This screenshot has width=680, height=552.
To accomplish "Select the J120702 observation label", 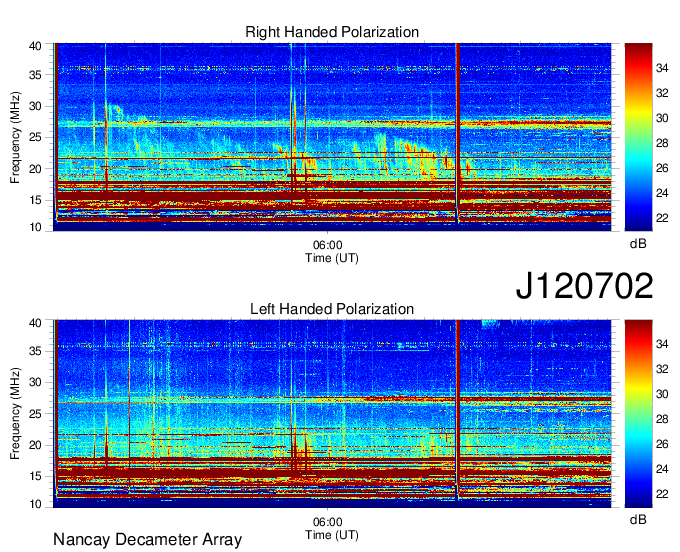I will [x=584, y=286].
